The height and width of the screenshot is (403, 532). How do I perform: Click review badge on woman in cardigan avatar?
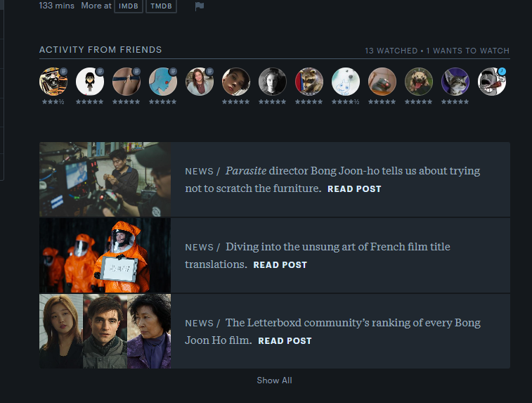[x=209, y=71]
